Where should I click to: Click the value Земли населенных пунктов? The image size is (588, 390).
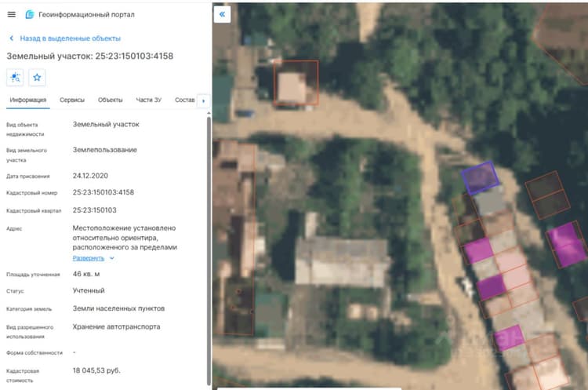click(x=118, y=308)
